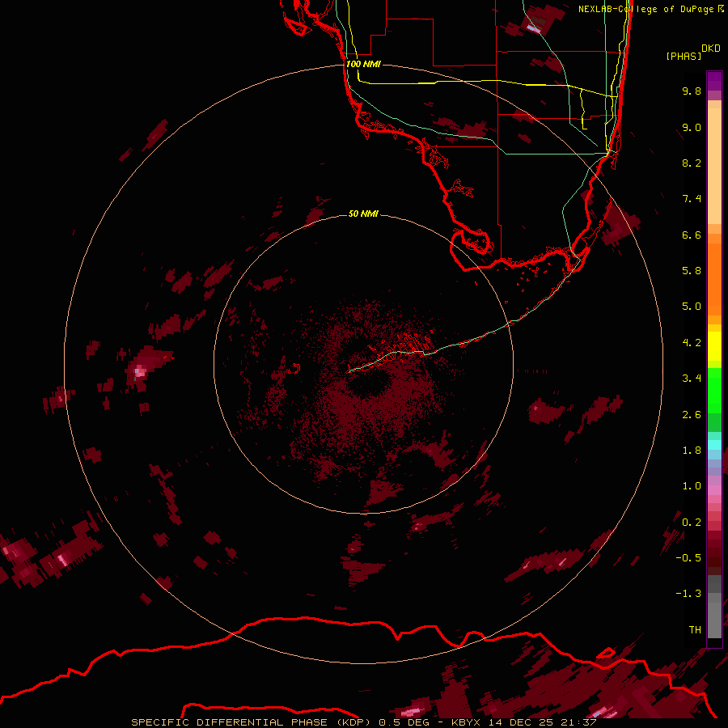The image size is (728, 728).
Task: Click the pink band of the color scale
Action: 714,490
